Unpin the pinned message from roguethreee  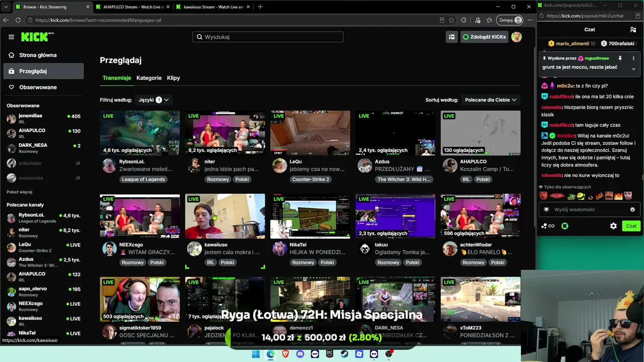[620, 58]
